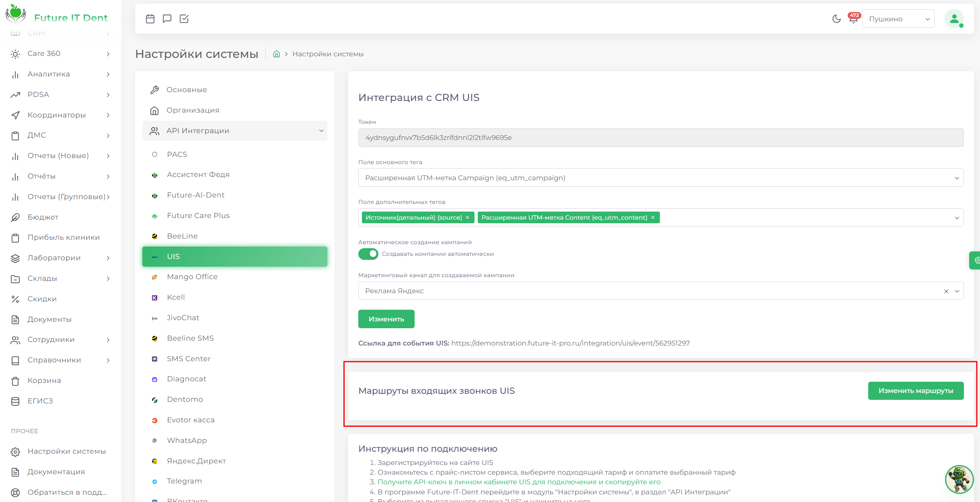Open notifications bell with 472 badge
The image size is (980, 502).
tap(853, 19)
